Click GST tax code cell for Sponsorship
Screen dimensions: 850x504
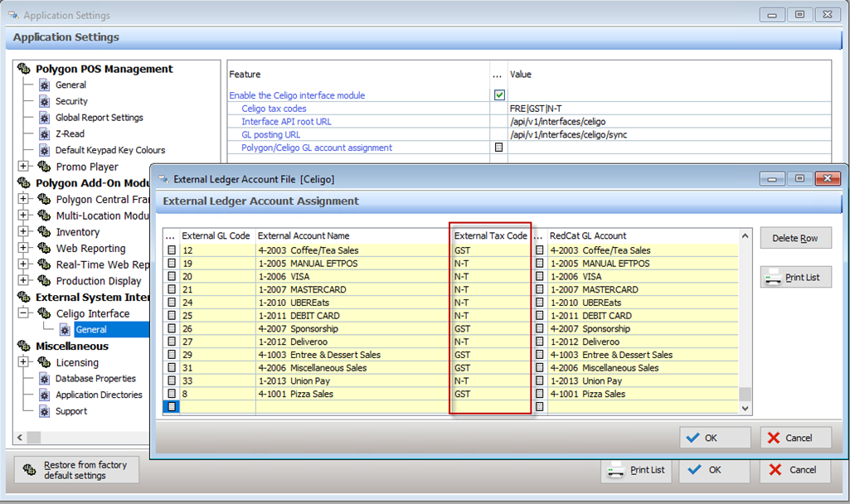point(490,328)
